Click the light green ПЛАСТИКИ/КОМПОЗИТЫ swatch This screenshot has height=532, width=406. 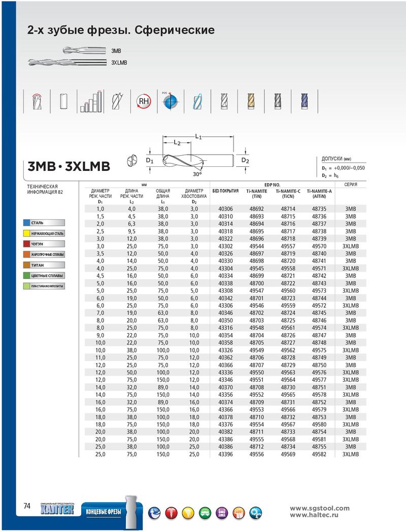pyautogui.click(x=27, y=286)
